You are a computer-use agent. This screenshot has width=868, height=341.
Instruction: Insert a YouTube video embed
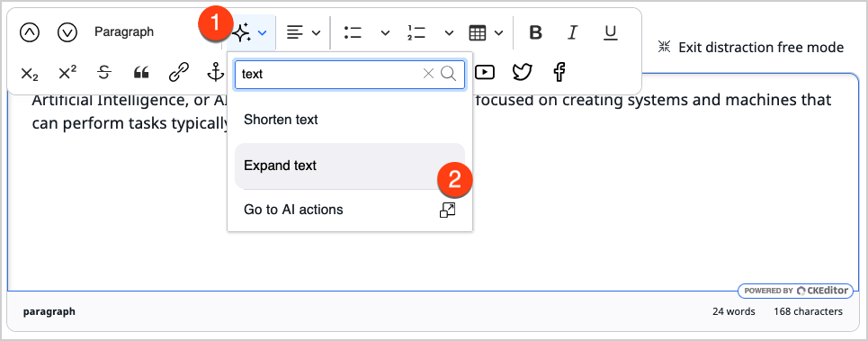(x=485, y=72)
